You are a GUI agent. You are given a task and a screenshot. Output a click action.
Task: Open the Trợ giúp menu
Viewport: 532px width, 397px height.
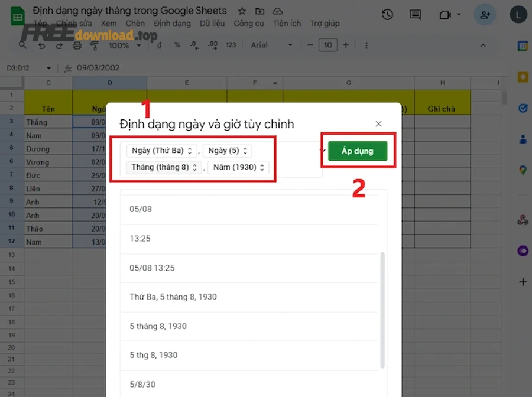pos(325,24)
